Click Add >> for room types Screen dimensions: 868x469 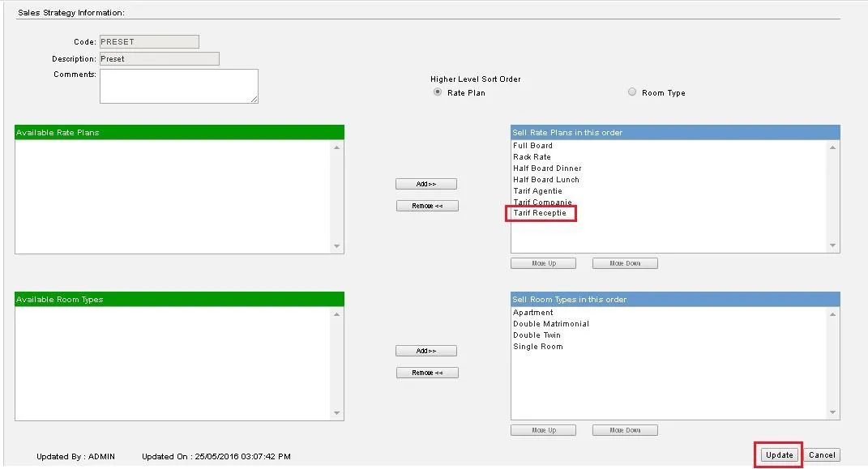(x=426, y=352)
